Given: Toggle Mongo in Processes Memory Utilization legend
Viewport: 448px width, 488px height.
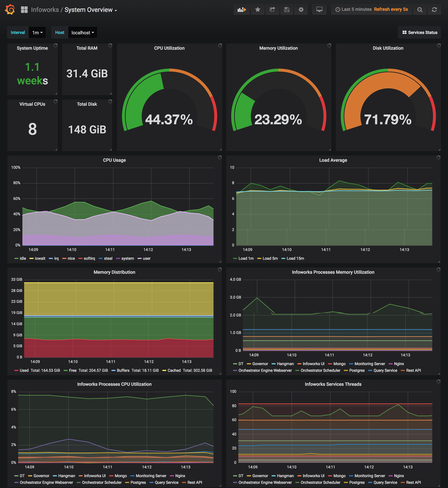Looking at the screenshot, I should [339, 364].
